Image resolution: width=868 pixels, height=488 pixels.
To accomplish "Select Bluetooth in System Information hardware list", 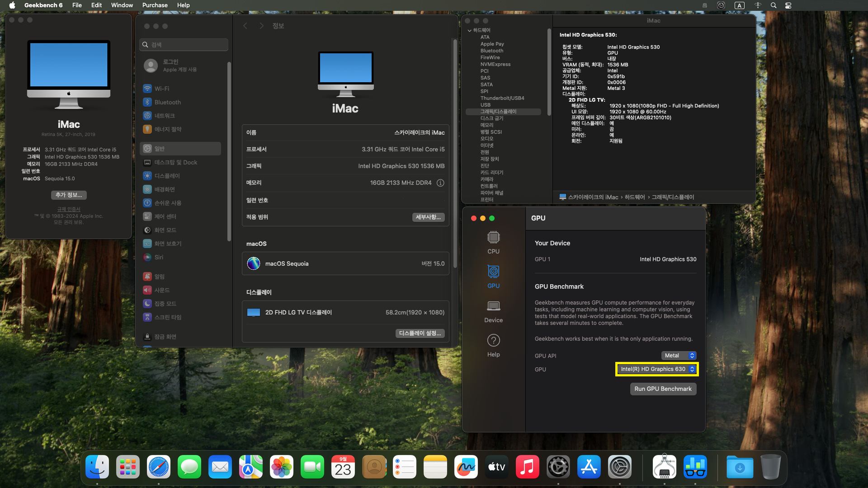I will coord(492,51).
